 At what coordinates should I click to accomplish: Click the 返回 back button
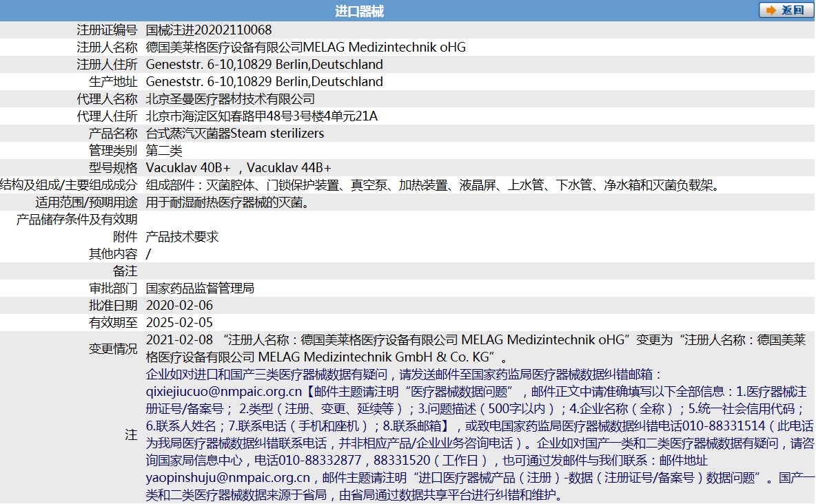point(786,10)
